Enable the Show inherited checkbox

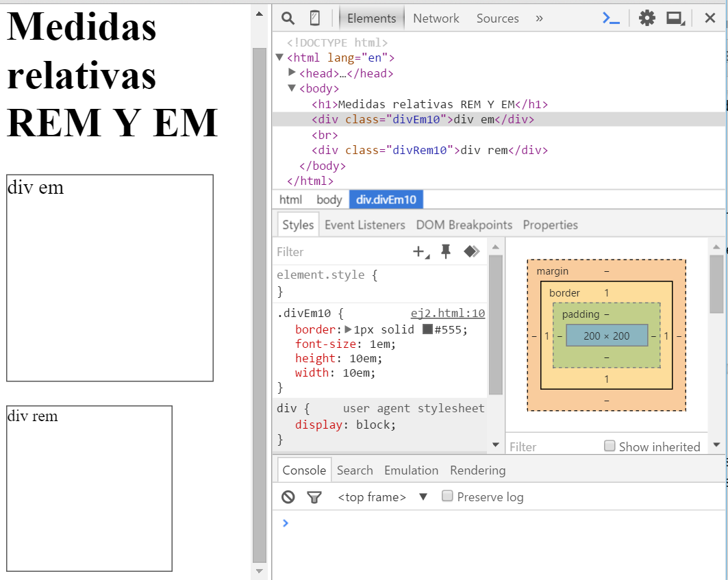(x=610, y=446)
